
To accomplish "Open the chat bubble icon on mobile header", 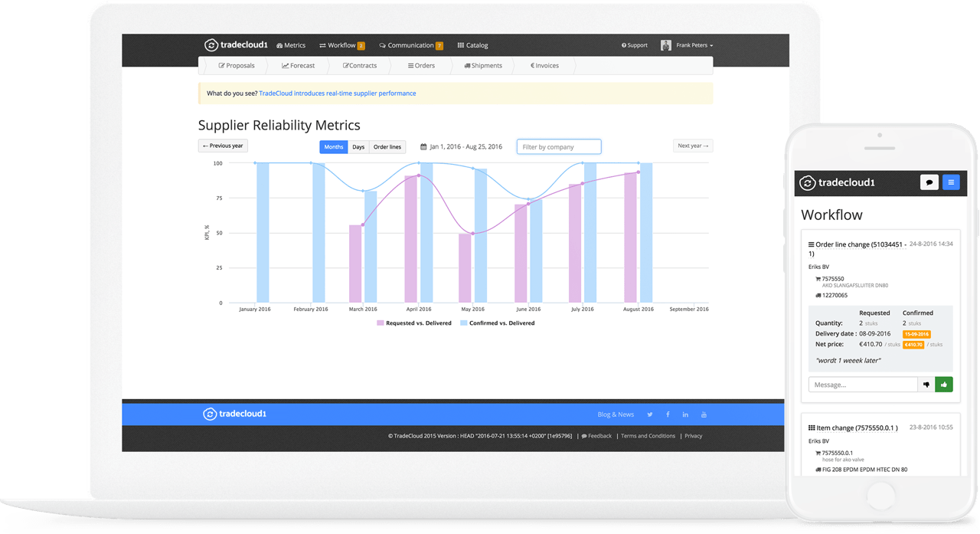I will pyautogui.click(x=929, y=182).
